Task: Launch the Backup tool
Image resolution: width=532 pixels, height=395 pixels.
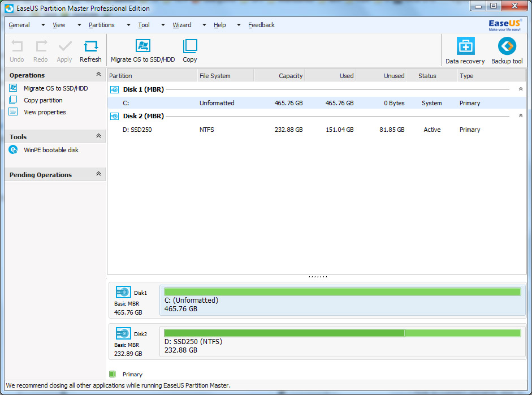Action: [x=507, y=46]
